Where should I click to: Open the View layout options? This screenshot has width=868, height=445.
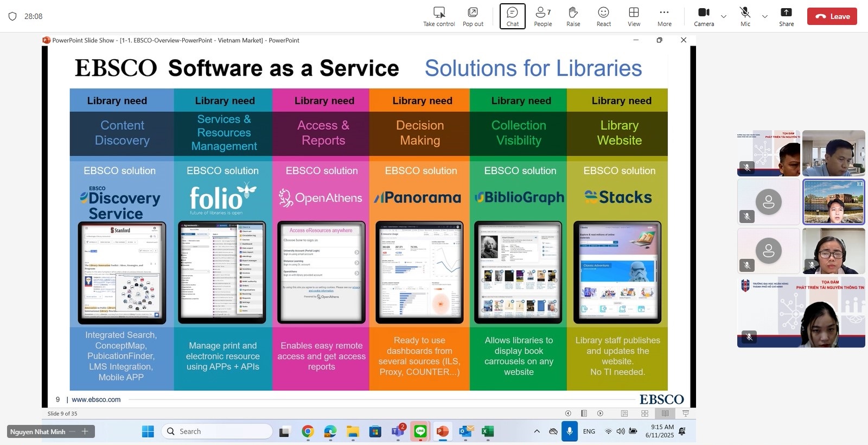pos(634,16)
